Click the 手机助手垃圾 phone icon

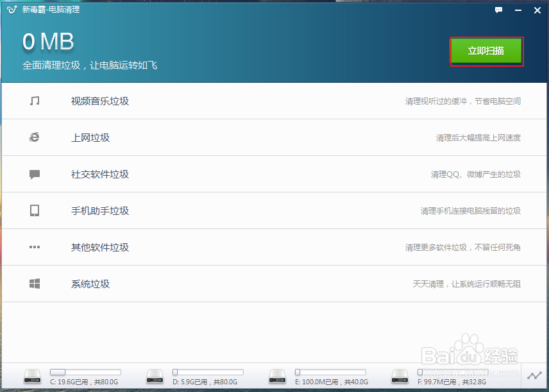point(35,210)
